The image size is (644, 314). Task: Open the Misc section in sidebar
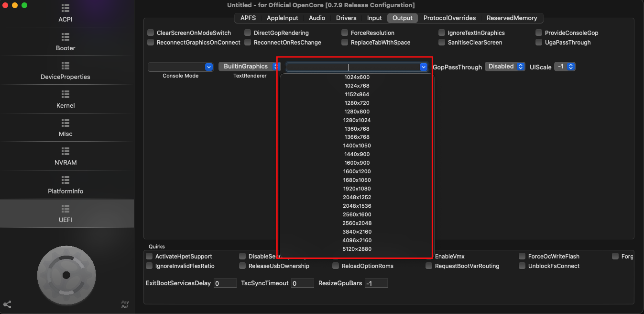coord(65,128)
